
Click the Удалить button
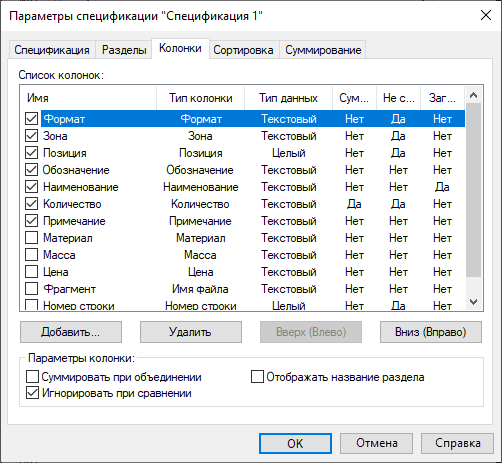pos(191,332)
